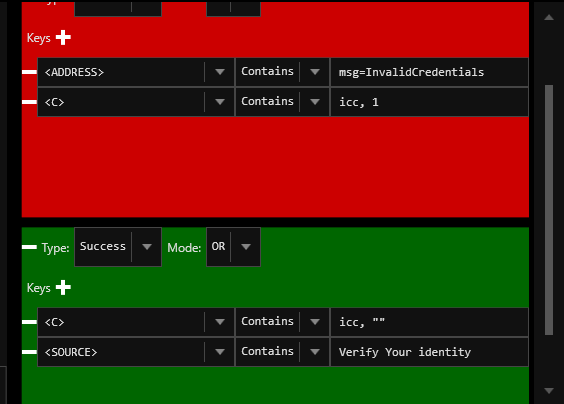Edit the msg=InvalidCredentials value field
The image size is (564, 404).
429,72
